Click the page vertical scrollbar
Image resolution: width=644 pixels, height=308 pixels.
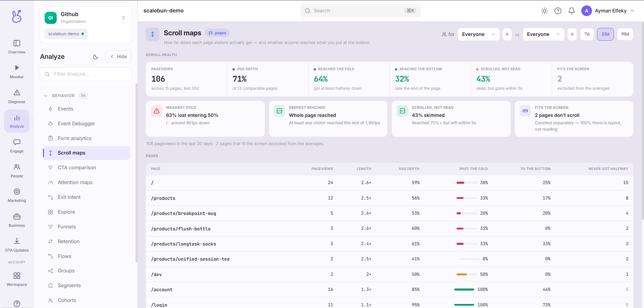point(642,121)
